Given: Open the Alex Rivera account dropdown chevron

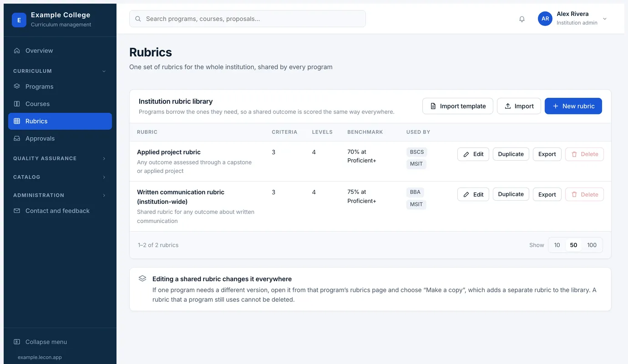Looking at the screenshot, I should (x=605, y=19).
